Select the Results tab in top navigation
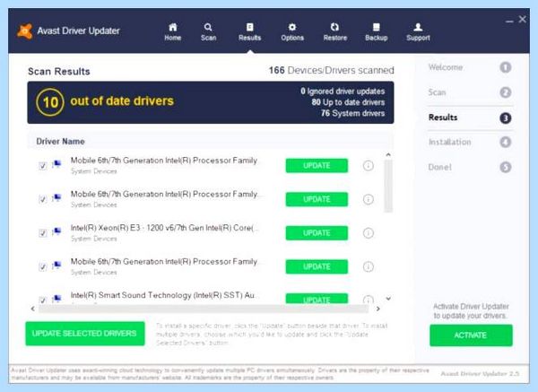The width and height of the screenshot is (538, 392). tap(250, 31)
